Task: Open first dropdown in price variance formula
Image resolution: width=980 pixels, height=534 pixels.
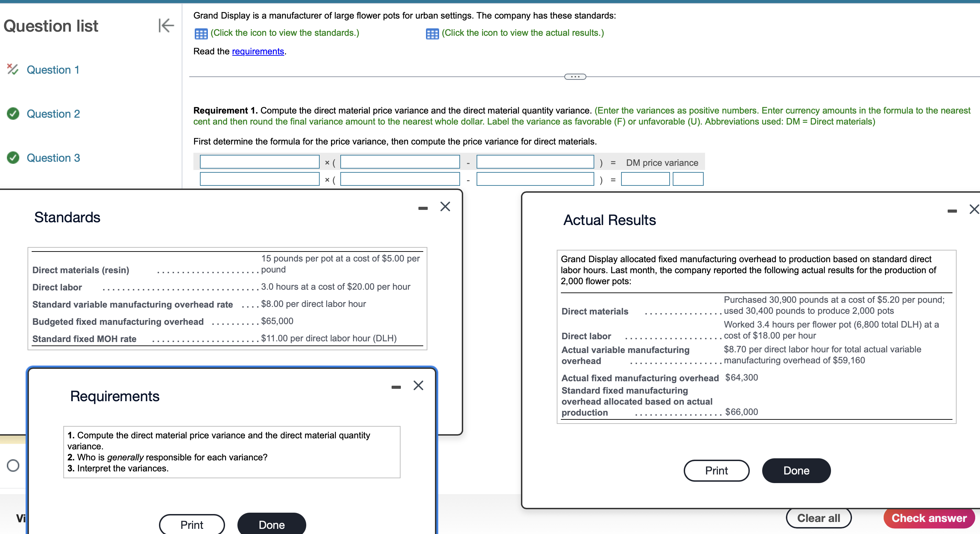Action: (x=259, y=162)
